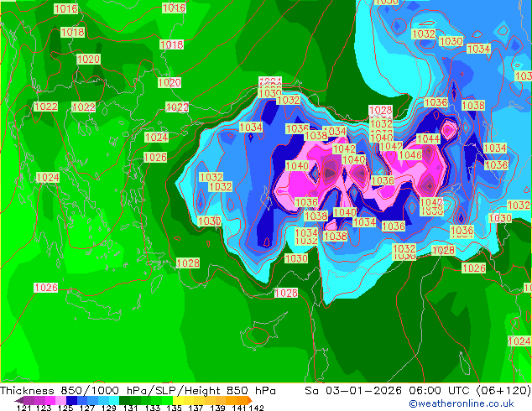Pick the cyan legend swatch right of 129

(114, 400)
